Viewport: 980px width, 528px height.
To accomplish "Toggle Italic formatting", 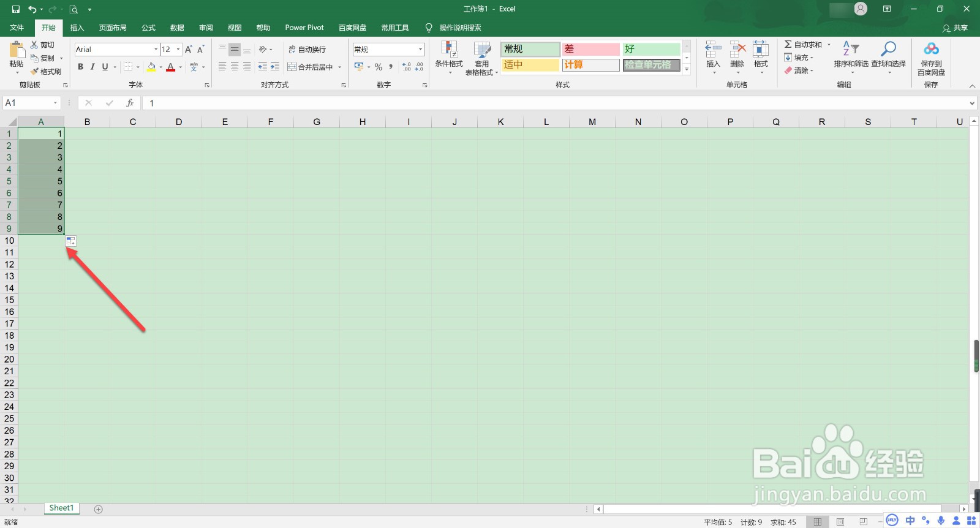I will point(92,67).
